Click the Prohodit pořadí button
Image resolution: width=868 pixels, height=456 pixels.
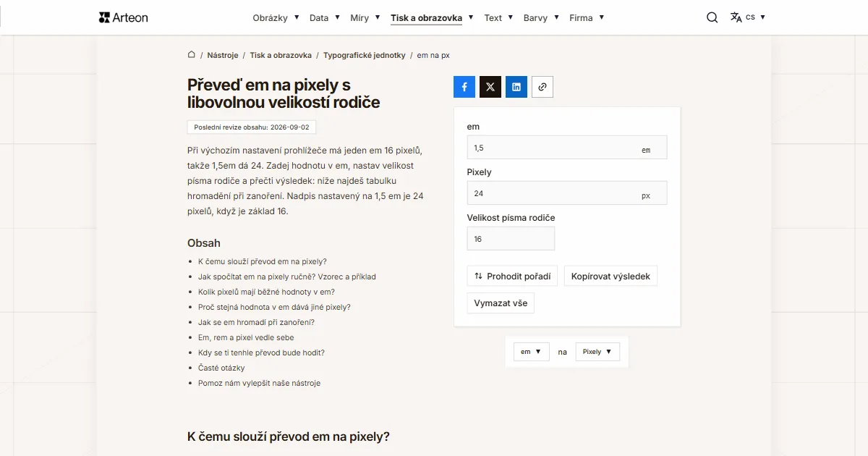click(x=512, y=276)
